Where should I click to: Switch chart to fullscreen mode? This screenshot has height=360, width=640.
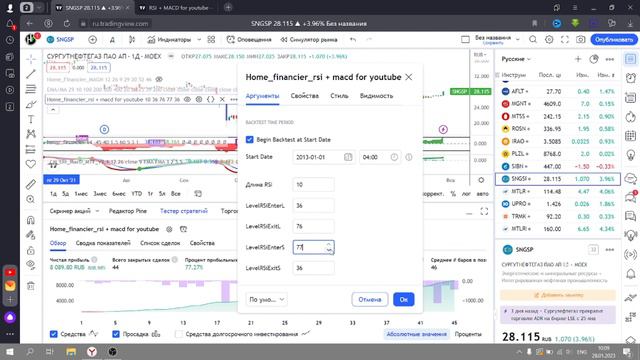(564, 40)
